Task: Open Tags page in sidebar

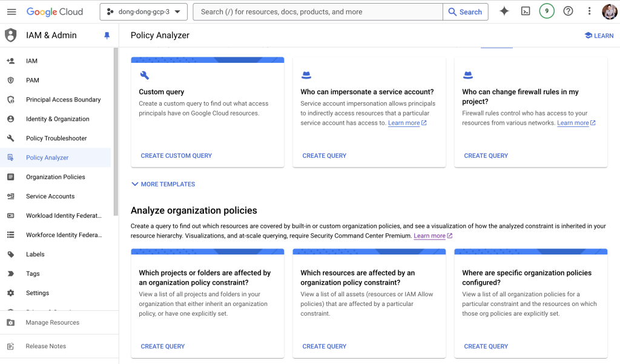Action: (33, 273)
